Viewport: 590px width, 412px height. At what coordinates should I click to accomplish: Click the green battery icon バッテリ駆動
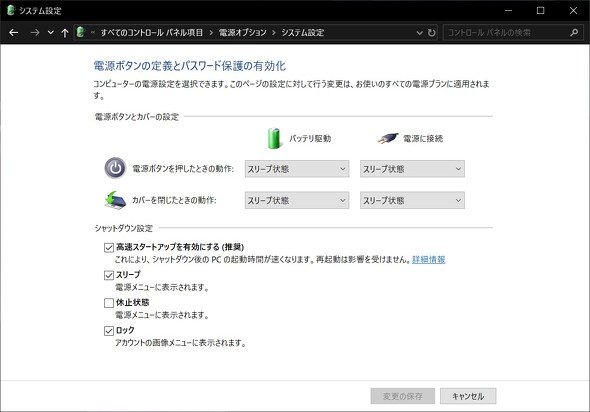[274, 138]
